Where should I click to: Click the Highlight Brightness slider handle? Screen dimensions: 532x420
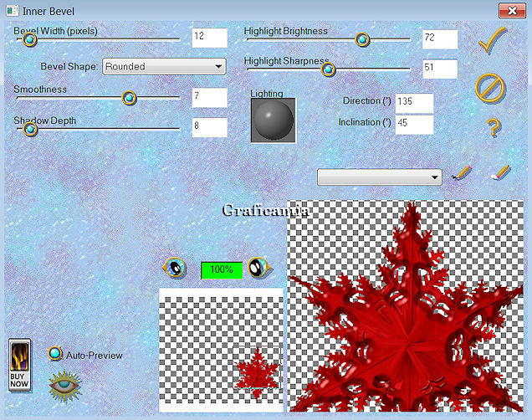[362, 39]
